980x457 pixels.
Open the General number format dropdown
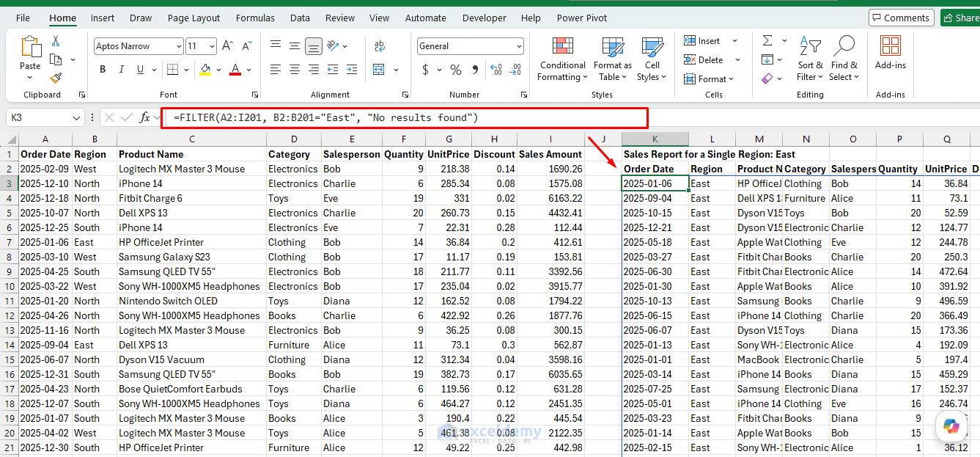pyautogui.click(x=519, y=46)
